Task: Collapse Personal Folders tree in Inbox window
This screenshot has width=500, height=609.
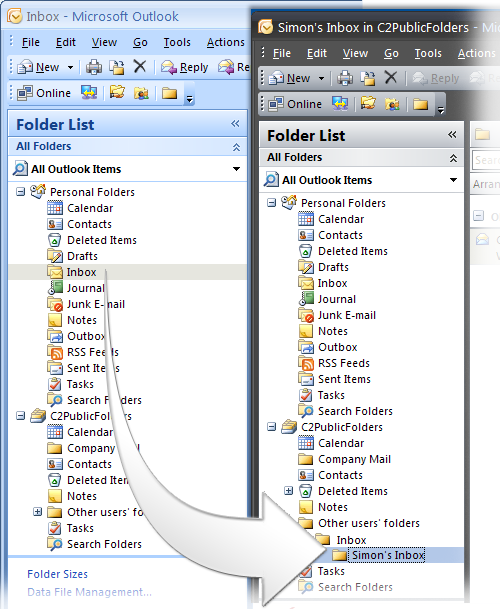Action: 21,191
